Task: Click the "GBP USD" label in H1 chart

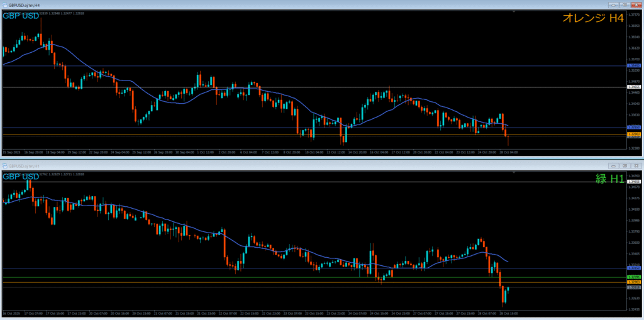Action: (x=20, y=177)
